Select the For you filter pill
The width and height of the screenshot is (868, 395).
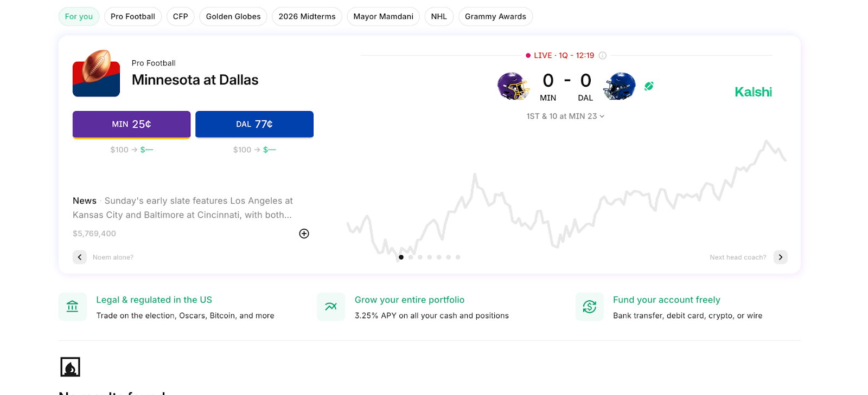coord(78,16)
